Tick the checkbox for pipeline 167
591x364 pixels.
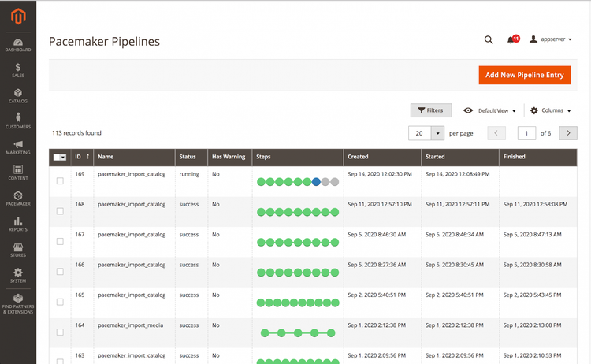point(60,242)
